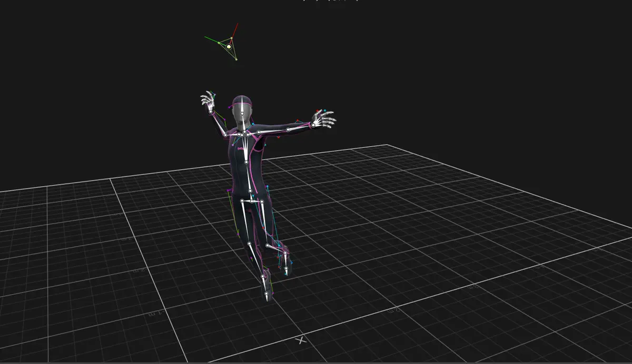
Task: Select the wrist joint of the outstretched hand
Action: 313,125
